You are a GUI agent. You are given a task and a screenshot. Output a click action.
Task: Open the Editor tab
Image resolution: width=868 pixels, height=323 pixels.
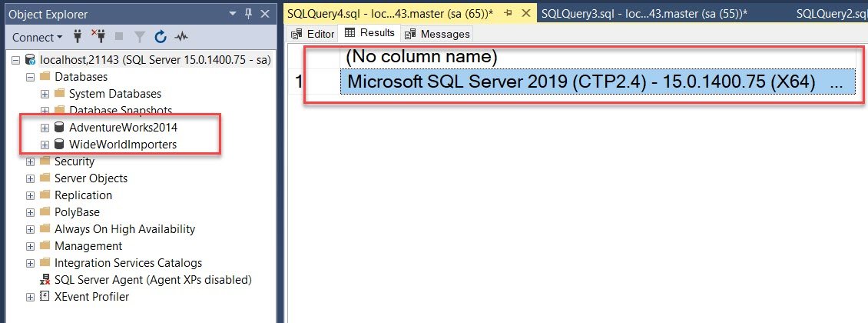(313, 34)
